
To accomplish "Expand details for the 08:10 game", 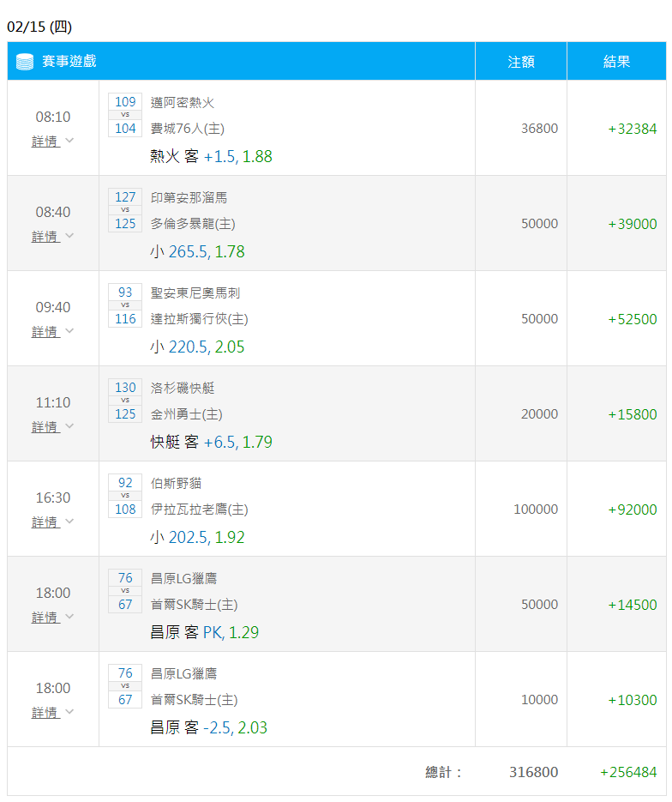I will [x=52, y=142].
